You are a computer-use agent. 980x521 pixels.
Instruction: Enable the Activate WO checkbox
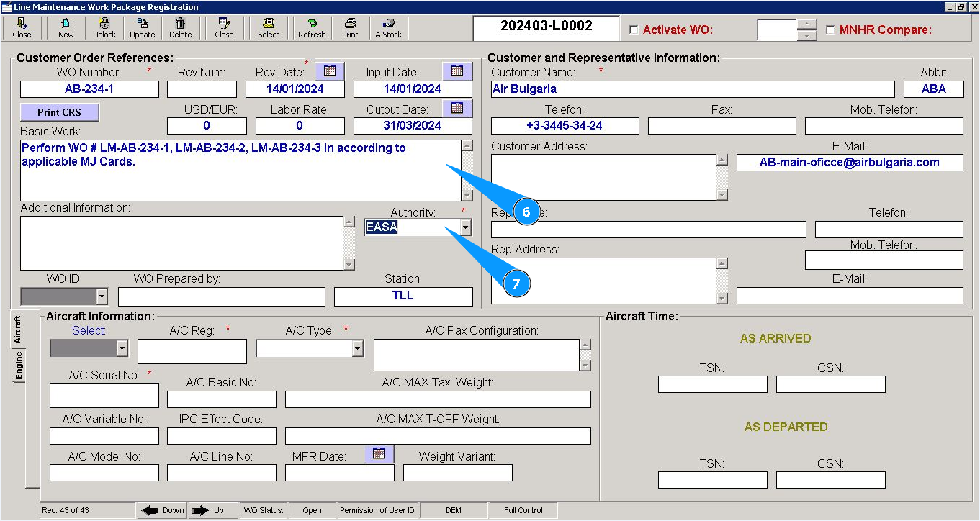click(634, 30)
